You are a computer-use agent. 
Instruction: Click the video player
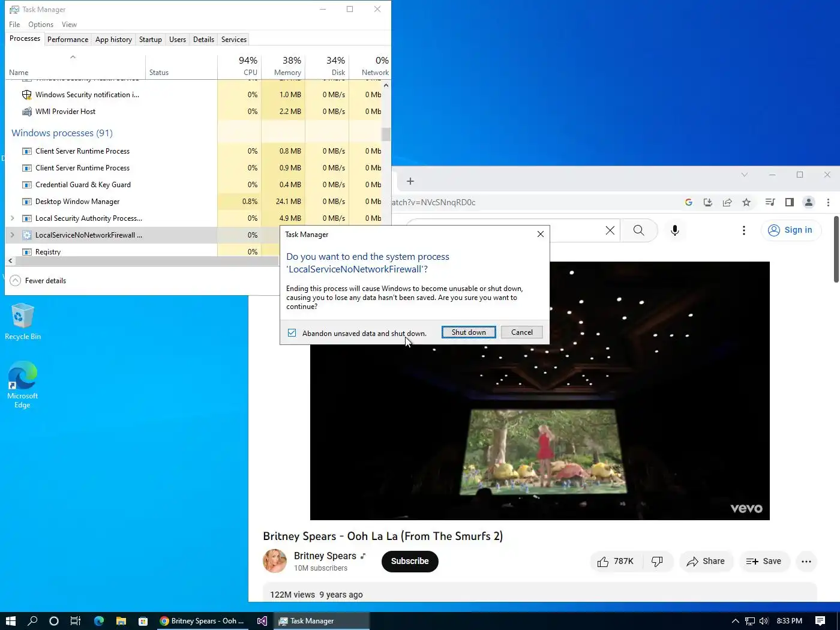[x=539, y=391]
